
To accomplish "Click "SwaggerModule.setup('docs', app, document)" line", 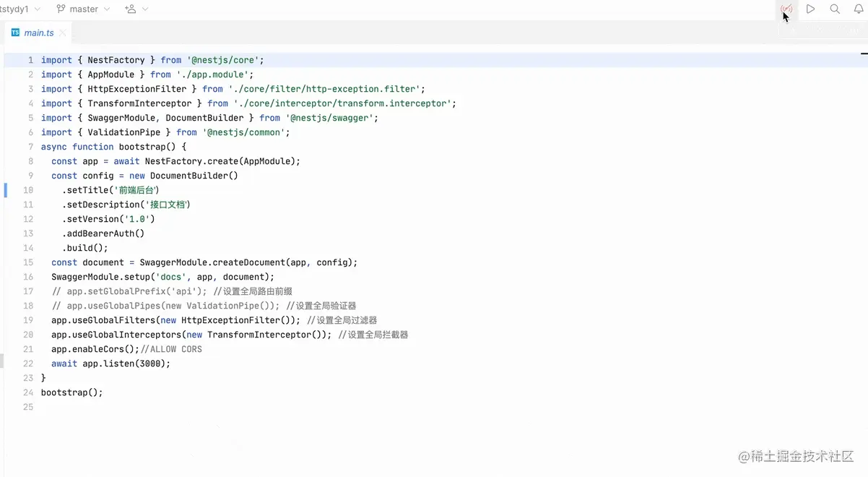I will 162,277.
